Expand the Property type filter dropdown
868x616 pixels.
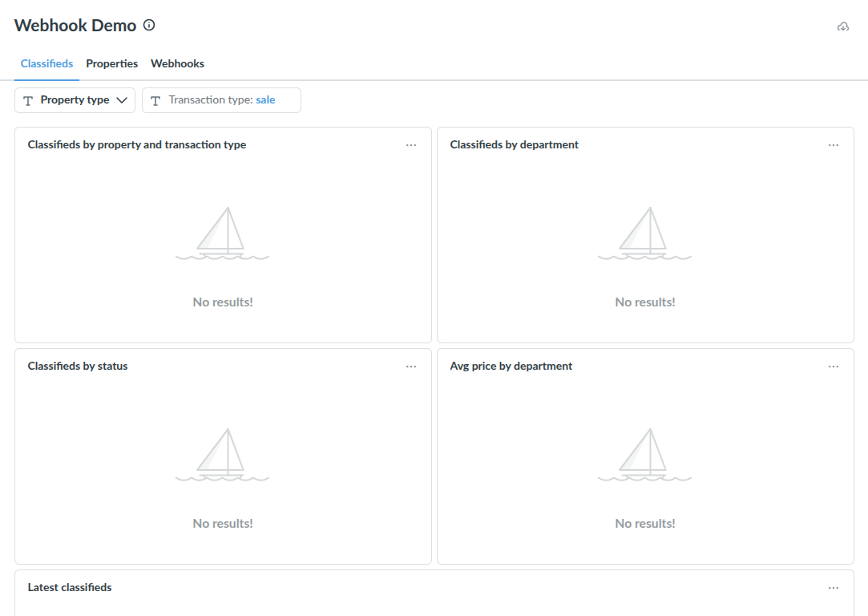pyautogui.click(x=75, y=100)
